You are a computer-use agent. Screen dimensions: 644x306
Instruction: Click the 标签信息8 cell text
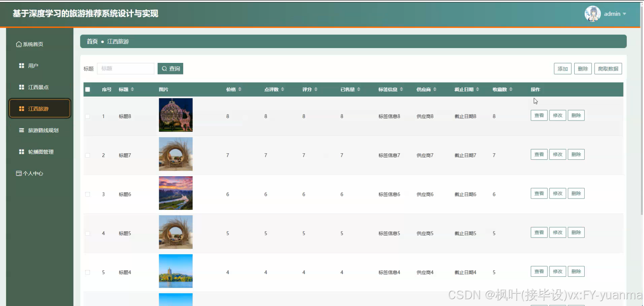[x=389, y=117]
